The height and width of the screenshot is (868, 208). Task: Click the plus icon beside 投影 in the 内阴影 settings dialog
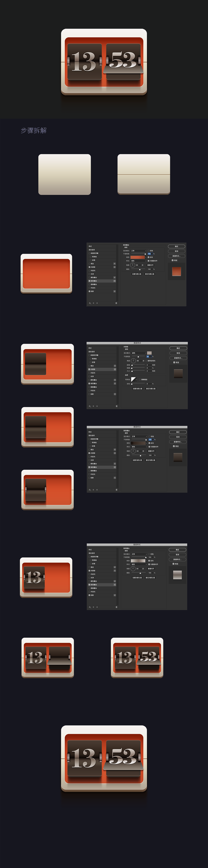(115, 394)
